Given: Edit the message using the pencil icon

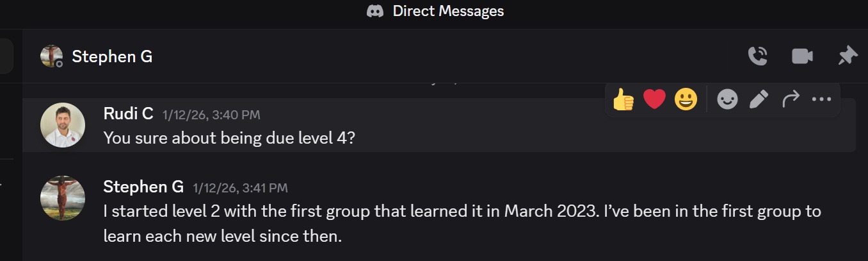Looking at the screenshot, I should pos(759,99).
